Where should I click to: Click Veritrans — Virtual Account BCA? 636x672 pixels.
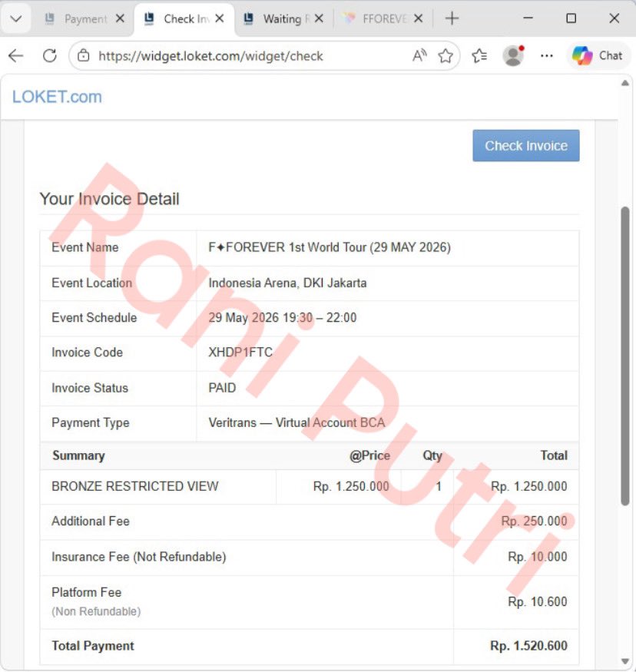[296, 422]
